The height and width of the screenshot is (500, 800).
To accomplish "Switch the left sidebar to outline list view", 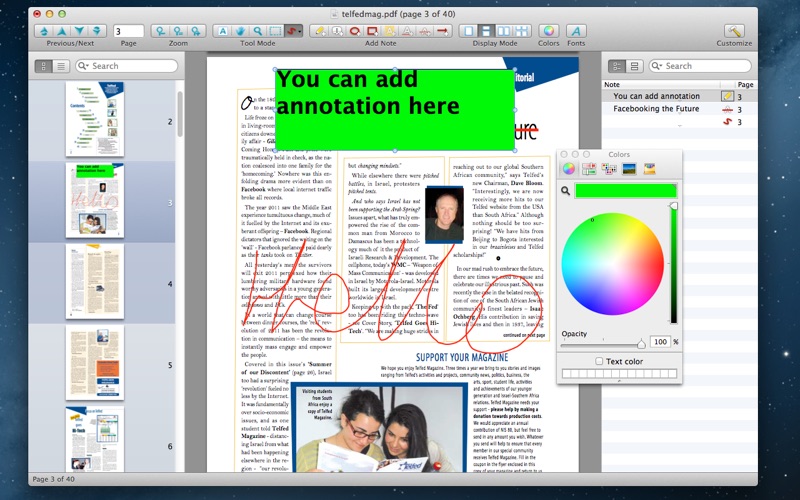I will click(x=62, y=66).
